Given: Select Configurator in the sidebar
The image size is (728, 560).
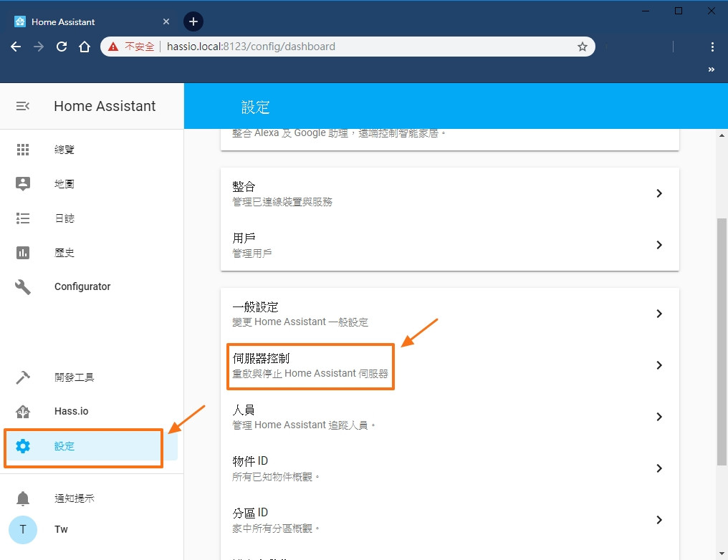Looking at the screenshot, I should tap(82, 286).
